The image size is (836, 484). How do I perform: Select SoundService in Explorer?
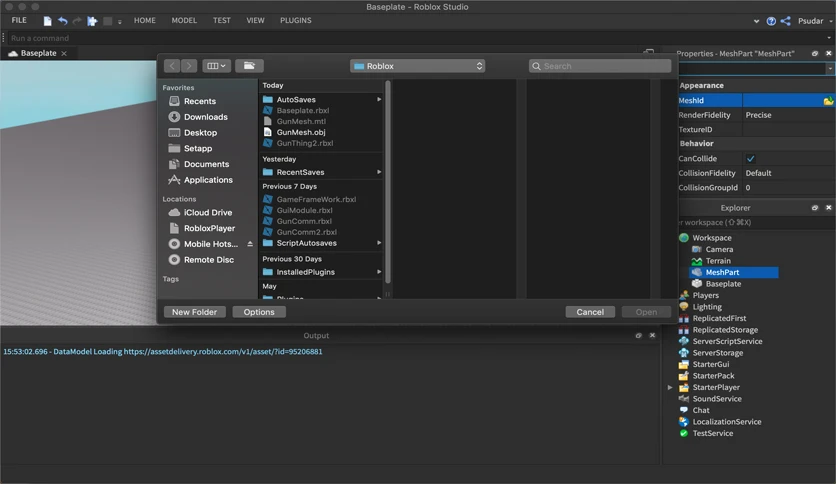click(717, 399)
